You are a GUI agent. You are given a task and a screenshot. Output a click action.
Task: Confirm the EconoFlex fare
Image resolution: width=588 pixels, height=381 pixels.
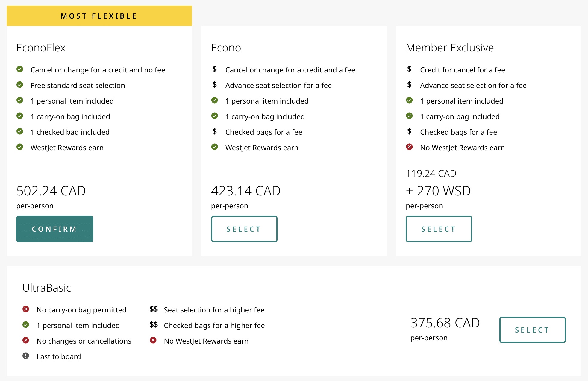click(x=54, y=229)
